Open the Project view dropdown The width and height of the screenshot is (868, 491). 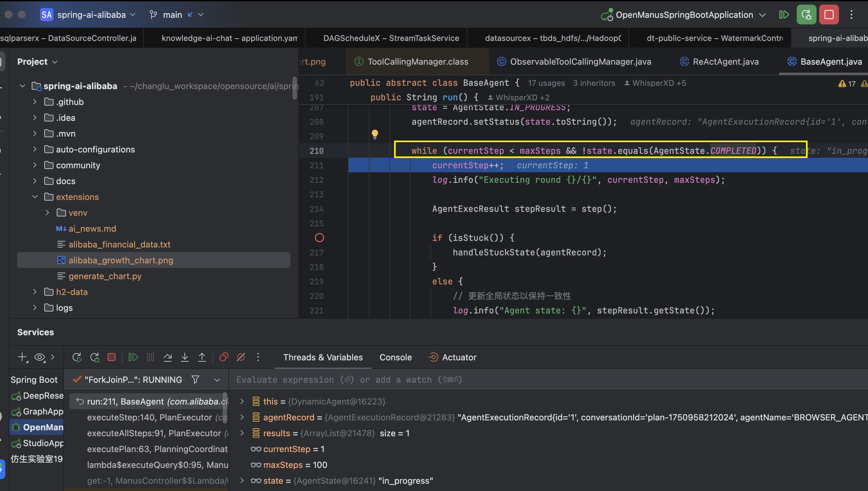37,62
